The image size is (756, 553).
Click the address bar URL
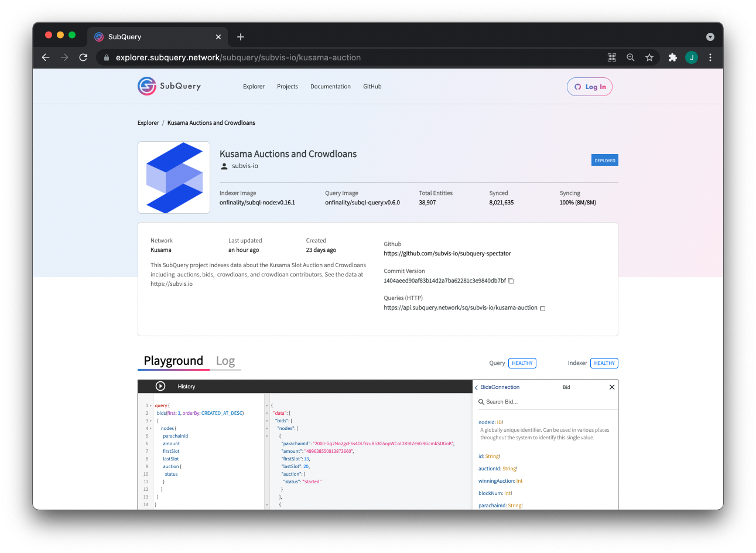coord(238,57)
